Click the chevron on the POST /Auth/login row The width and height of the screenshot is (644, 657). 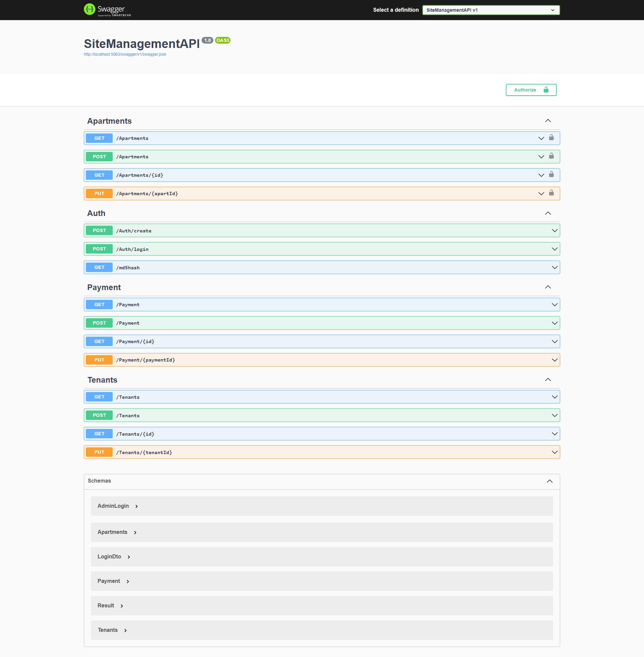554,249
